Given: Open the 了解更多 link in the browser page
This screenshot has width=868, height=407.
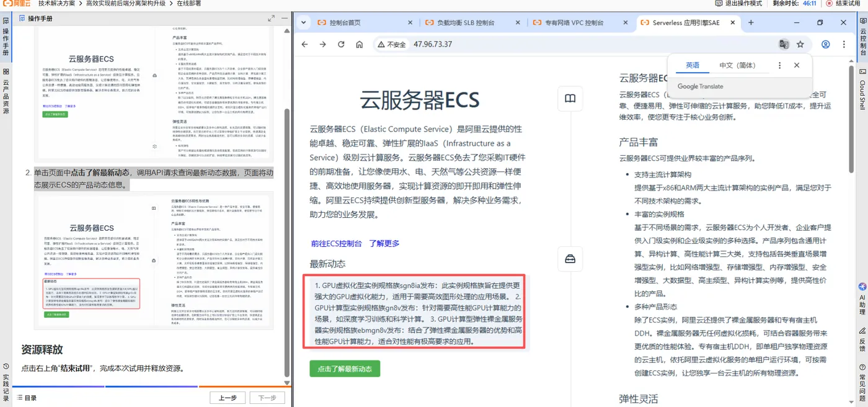Looking at the screenshot, I should (x=384, y=244).
